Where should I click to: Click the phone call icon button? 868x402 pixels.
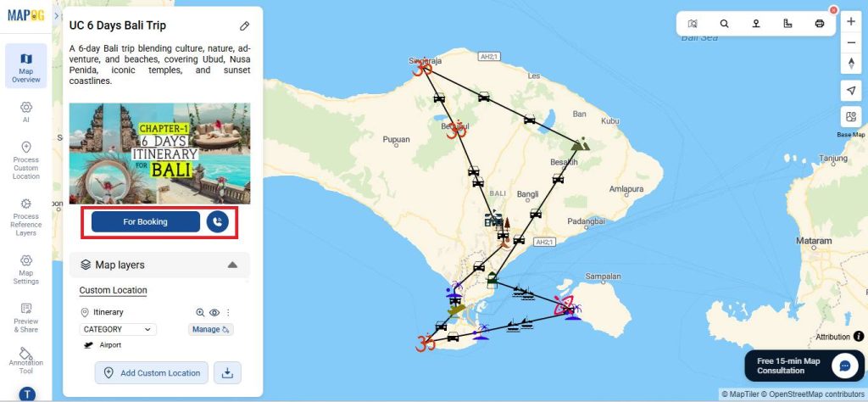pos(218,221)
